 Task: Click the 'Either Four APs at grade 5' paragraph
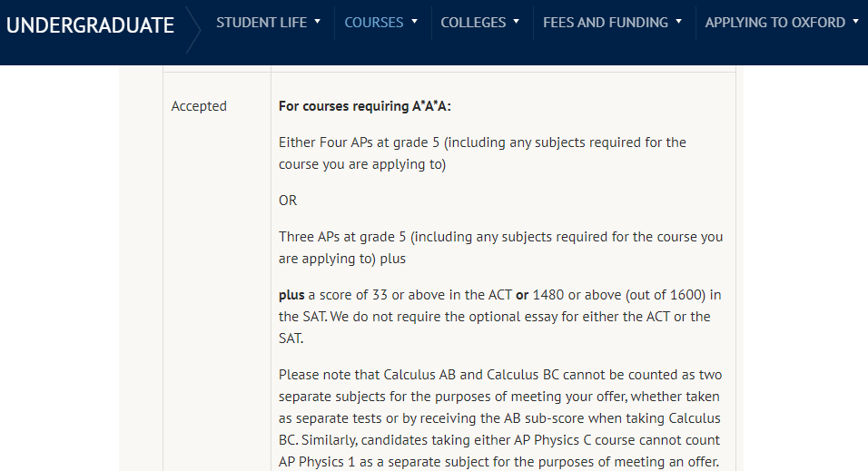tap(482, 153)
